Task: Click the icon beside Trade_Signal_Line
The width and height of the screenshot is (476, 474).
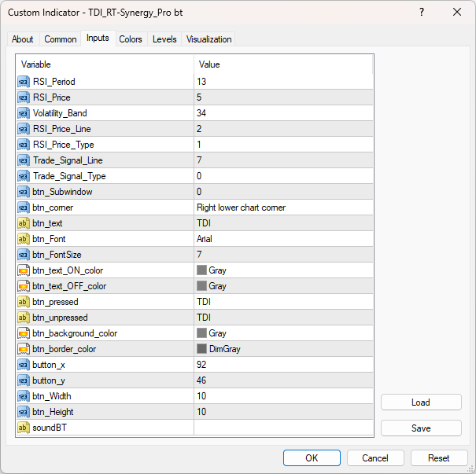Action: [24, 160]
